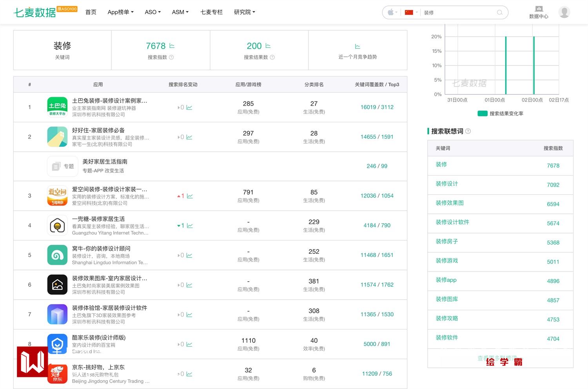Image resolution: width=588 pixels, height=389 pixels.
Task: Open 好好住-家居装修必备 app title
Action: click(x=98, y=130)
